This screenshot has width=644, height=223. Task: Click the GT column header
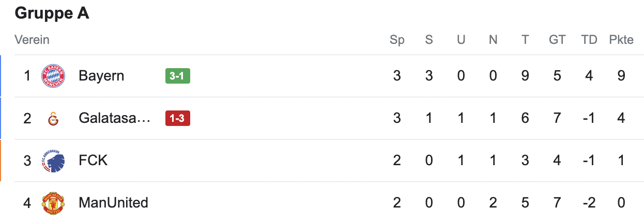click(557, 40)
